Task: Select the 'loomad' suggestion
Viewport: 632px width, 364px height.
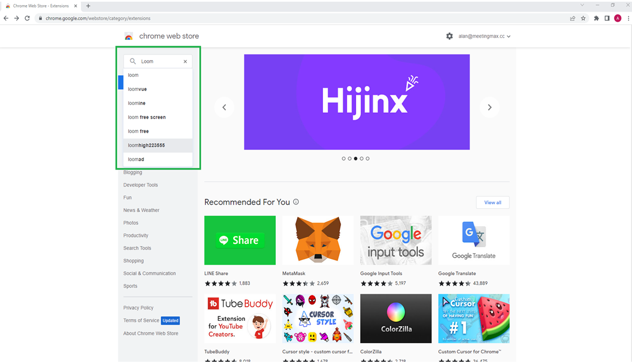Action: pyautogui.click(x=158, y=159)
